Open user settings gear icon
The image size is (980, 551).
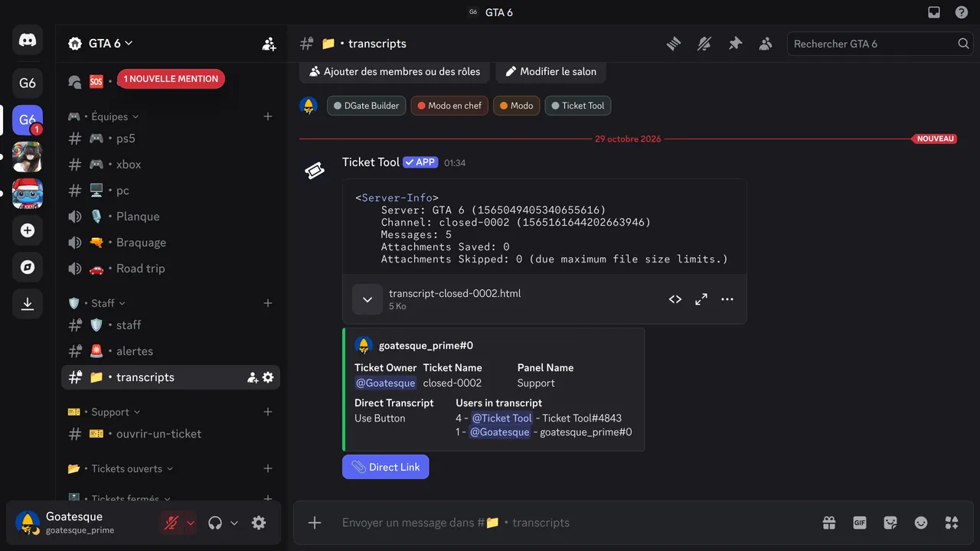click(259, 523)
